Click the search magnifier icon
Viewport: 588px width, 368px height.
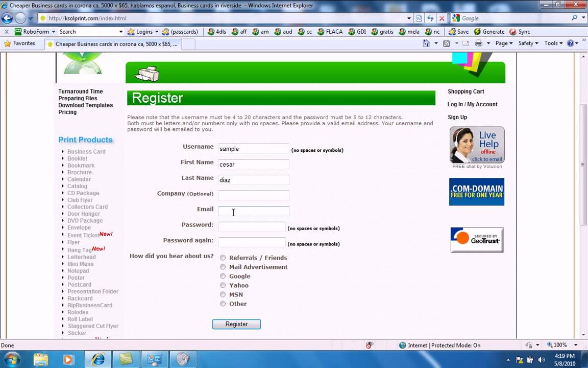click(574, 18)
